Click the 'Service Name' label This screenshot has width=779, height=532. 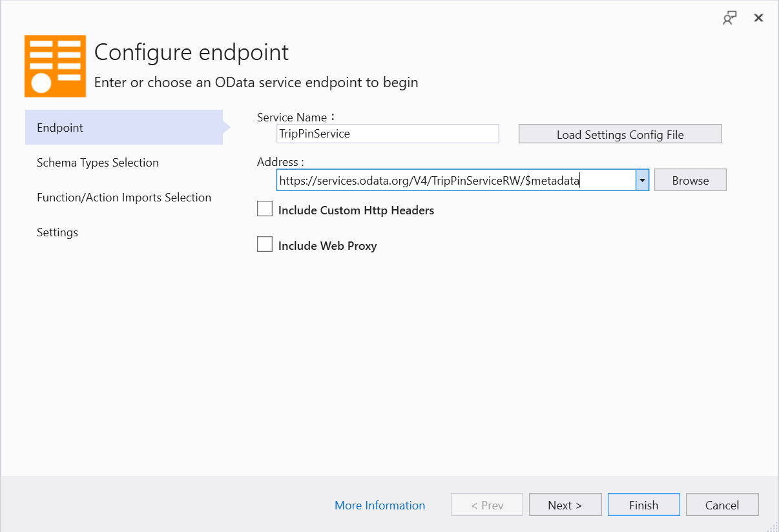(296, 117)
